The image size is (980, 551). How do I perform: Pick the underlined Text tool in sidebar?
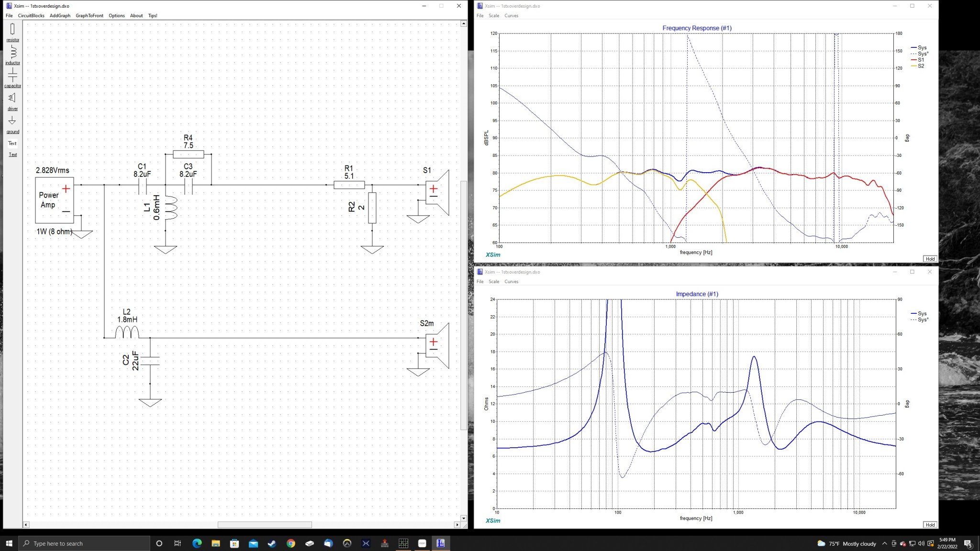pyautogui.click(x=12, y=154)
